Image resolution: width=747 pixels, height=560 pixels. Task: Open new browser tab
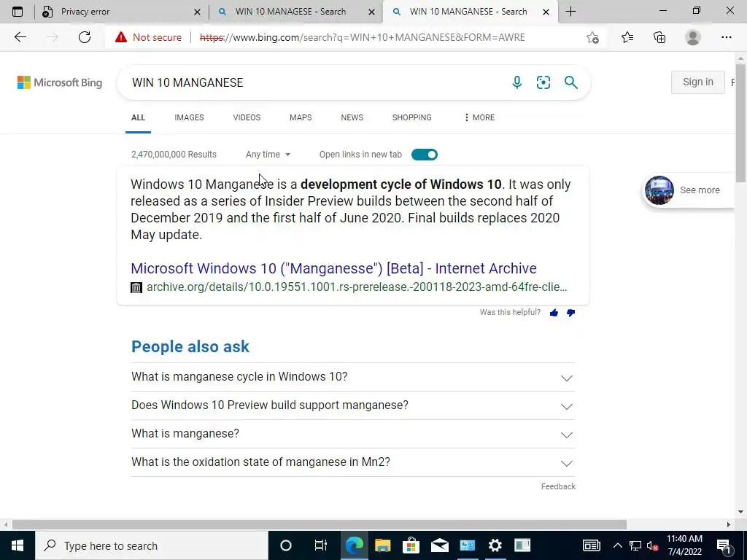click(x=570, y=12)
